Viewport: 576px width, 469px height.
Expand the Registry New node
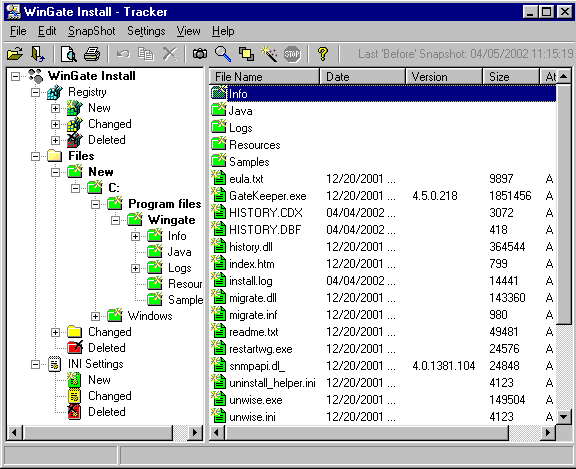click(x=55, y=108)
